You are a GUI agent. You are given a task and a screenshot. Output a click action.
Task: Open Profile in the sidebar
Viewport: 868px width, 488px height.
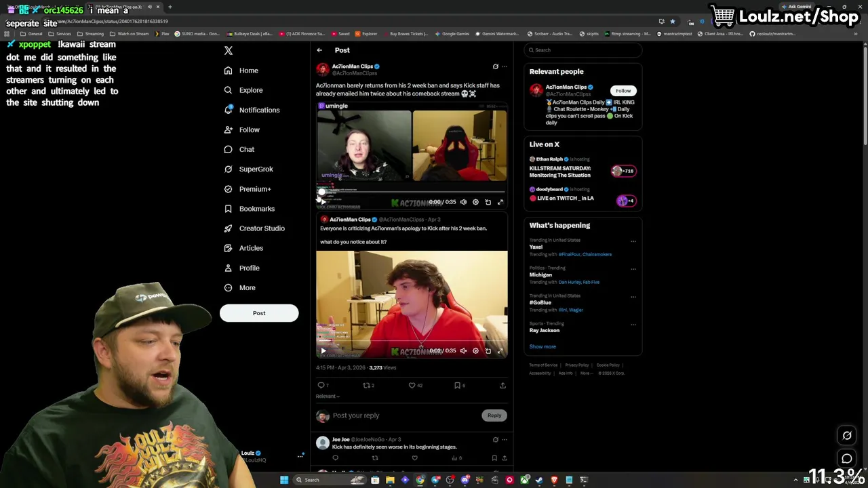(x=242, y=268)
